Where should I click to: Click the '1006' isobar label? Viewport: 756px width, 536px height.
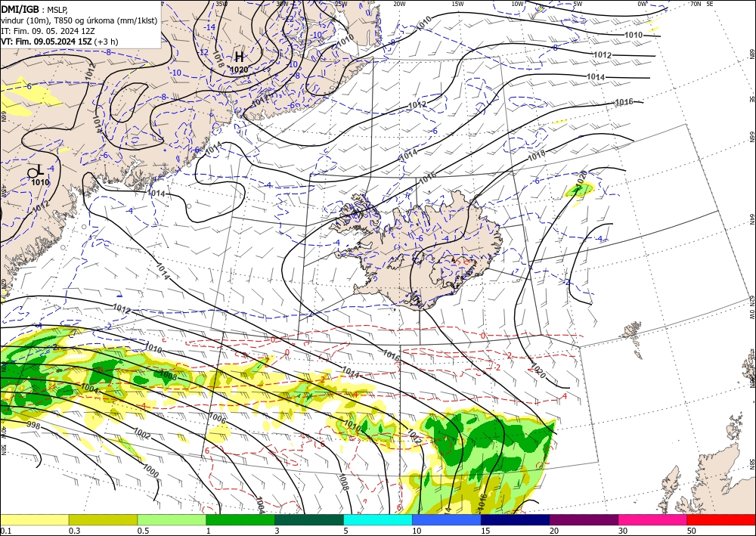pyautogui.click(x=218, y=418)
